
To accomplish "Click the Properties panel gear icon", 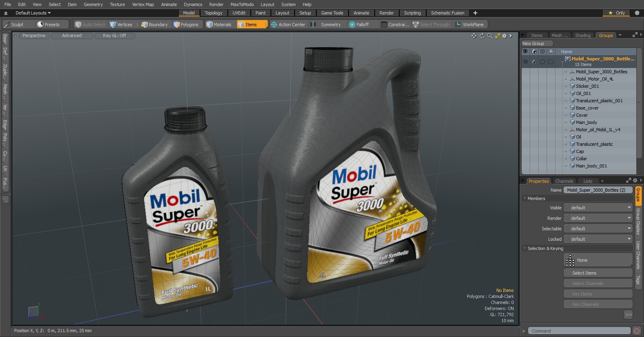I will 635,180.
